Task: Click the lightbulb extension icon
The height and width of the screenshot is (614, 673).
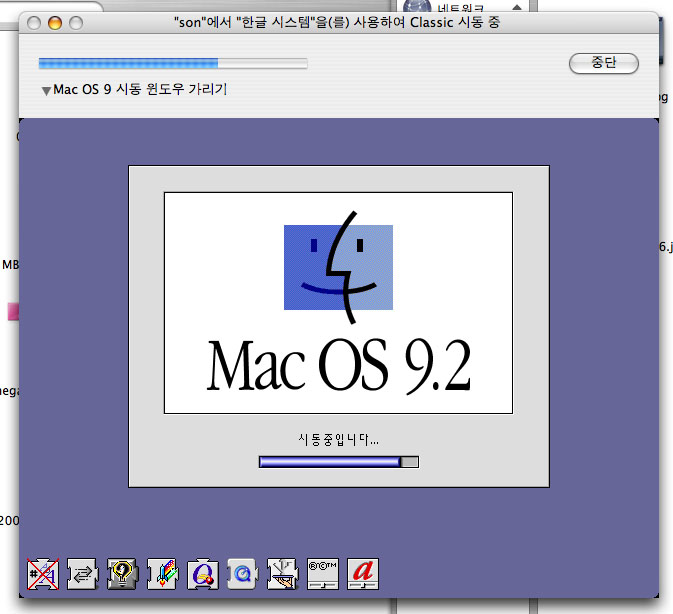Action: click(x=121, y=573)
